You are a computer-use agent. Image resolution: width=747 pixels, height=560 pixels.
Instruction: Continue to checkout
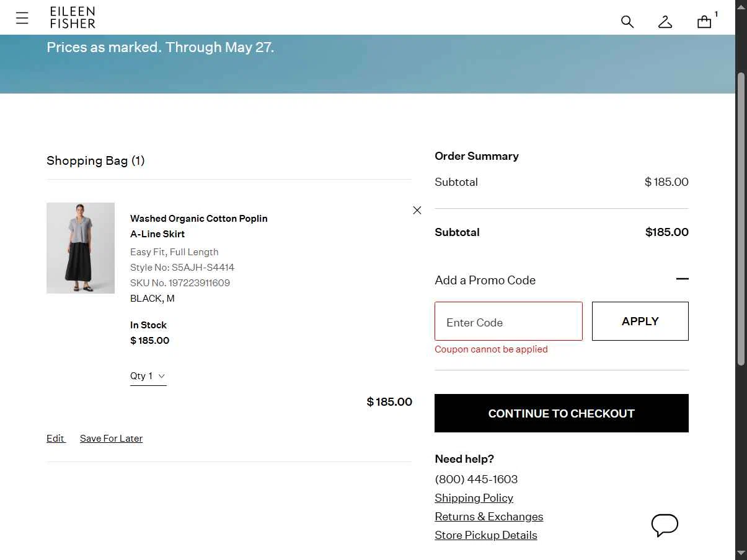[x=562, y=413]
